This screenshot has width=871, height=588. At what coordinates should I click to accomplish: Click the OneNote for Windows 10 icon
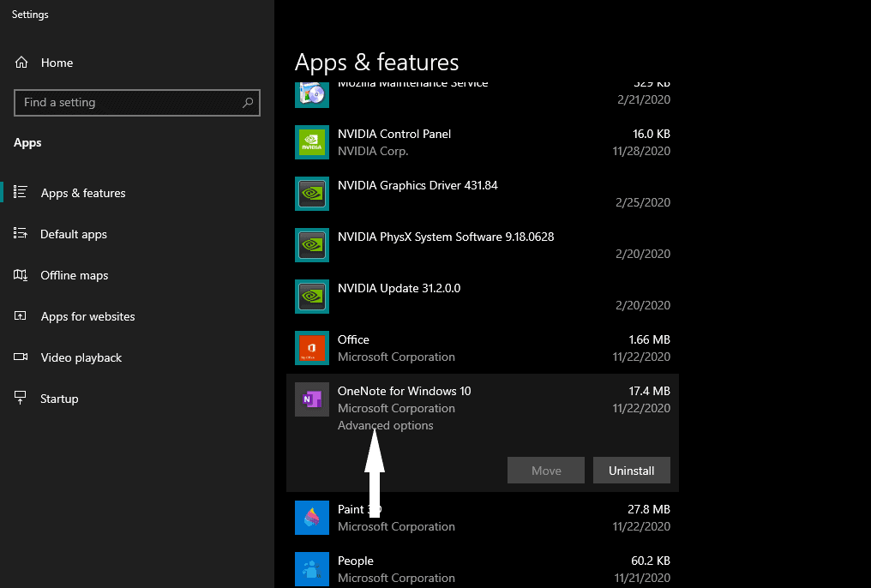point(312,399)
